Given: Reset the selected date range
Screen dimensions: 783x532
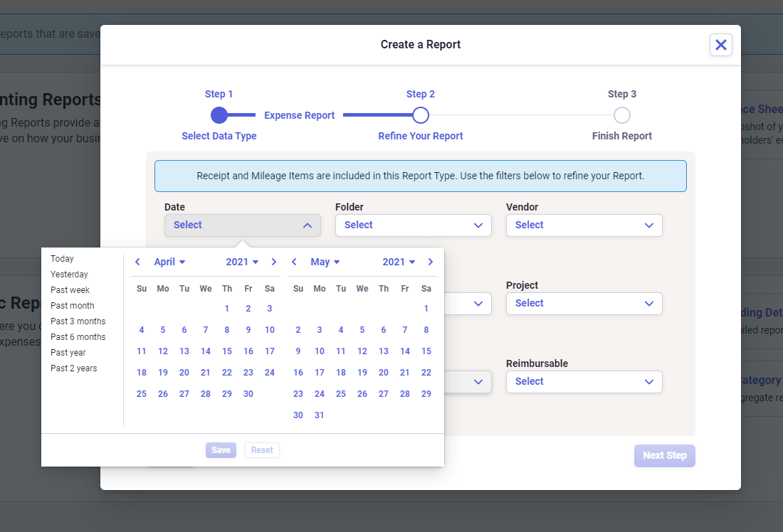Looking at the screenshot, I should [x=262, y=449].
